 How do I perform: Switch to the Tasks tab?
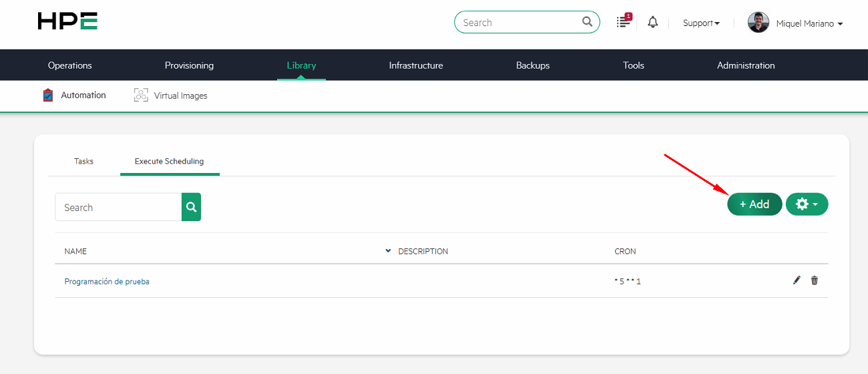83,161
